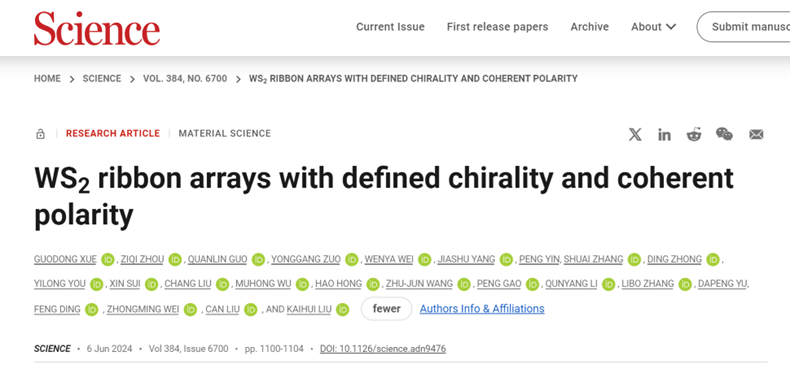Open Feng Ding's ORCID iD icon

(92, 310)
